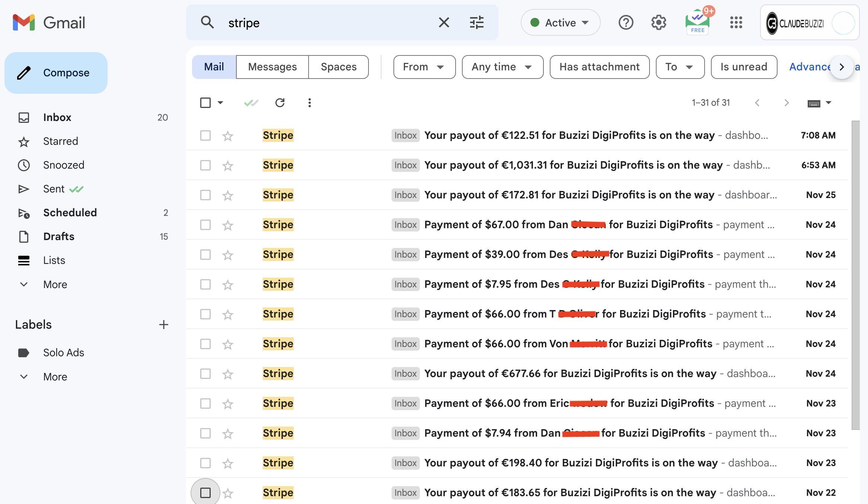This screenshot has height=504, width=868.
Task: Click the search magnifier icon
Action: pos(207,23)
